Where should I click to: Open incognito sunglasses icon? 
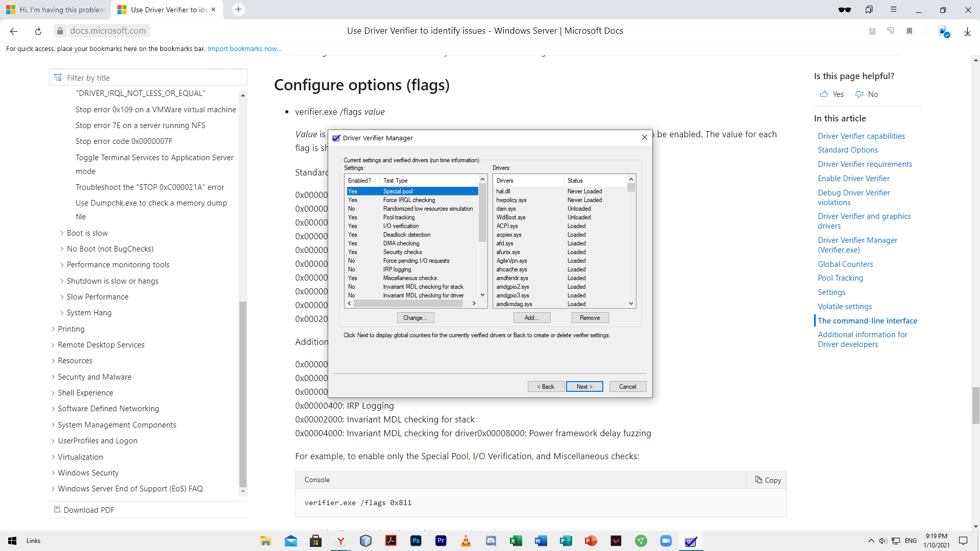point(845,10)
